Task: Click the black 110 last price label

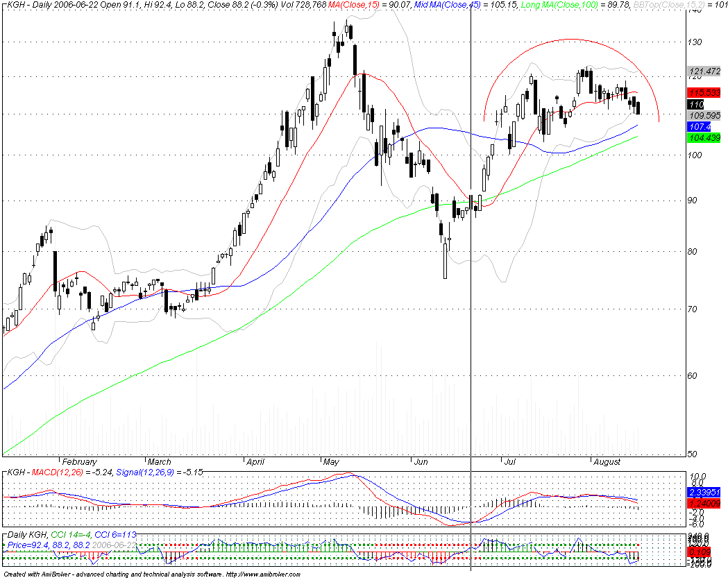Action: 695,104
